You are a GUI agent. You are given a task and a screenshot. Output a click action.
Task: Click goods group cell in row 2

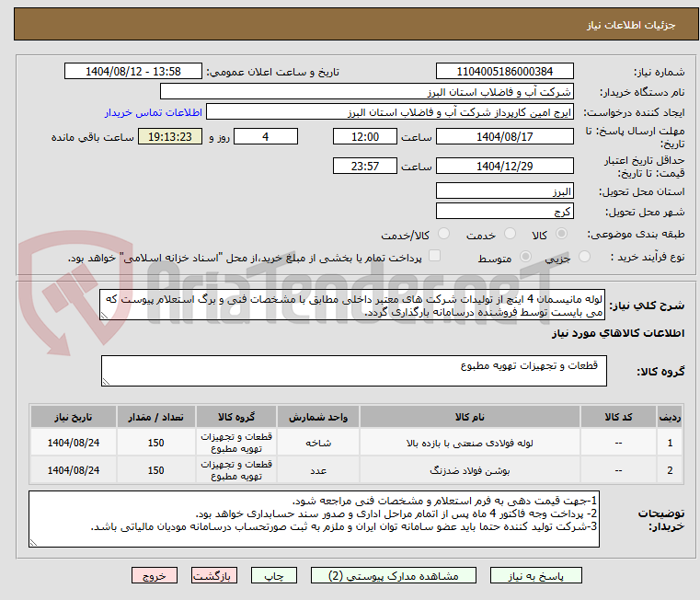pos(236,470)
